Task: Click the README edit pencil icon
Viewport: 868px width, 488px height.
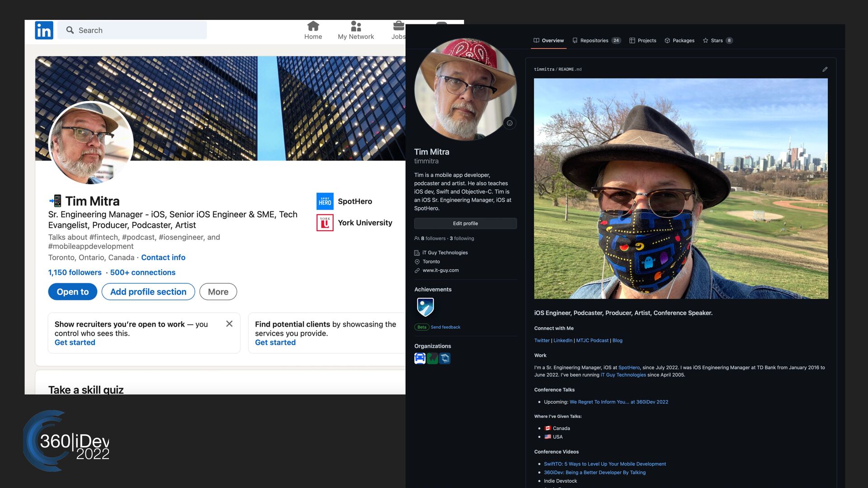Action: [825, 69]
